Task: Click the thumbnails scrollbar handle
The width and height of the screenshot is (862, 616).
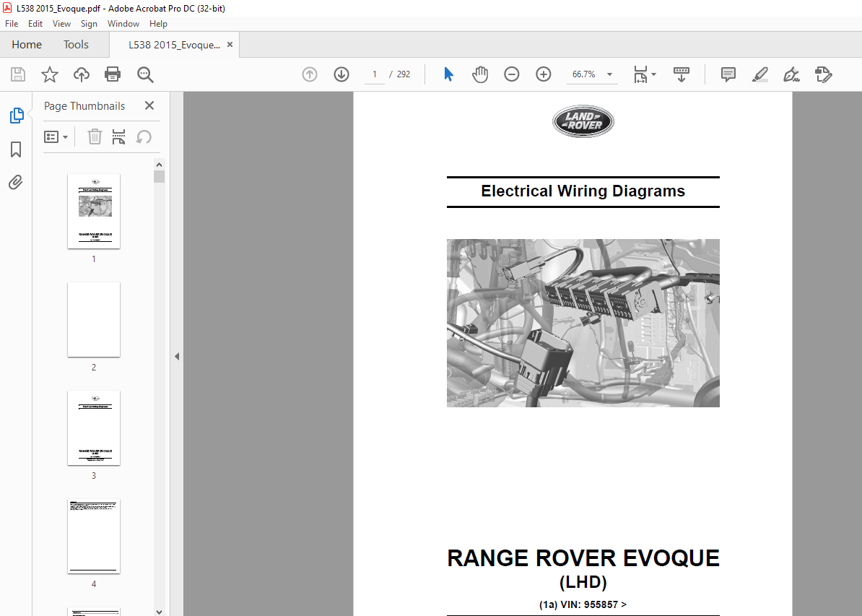Action: tap(160, 176)
